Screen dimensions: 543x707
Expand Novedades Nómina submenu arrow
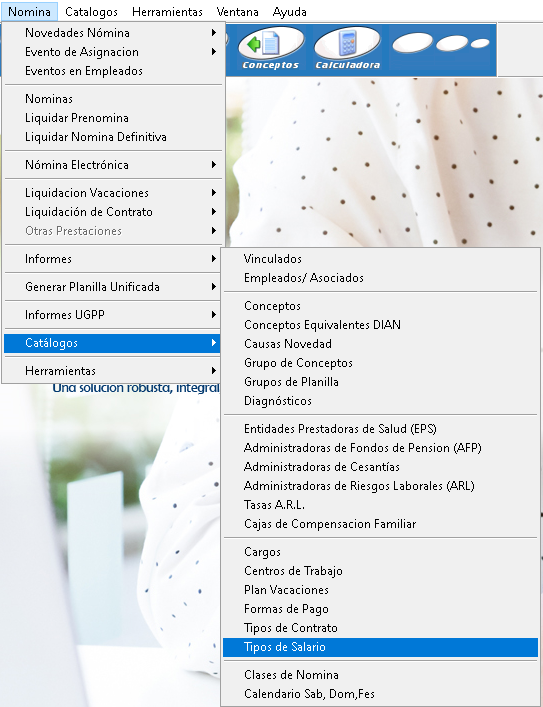pyautogui.click(x=213, y=33)
